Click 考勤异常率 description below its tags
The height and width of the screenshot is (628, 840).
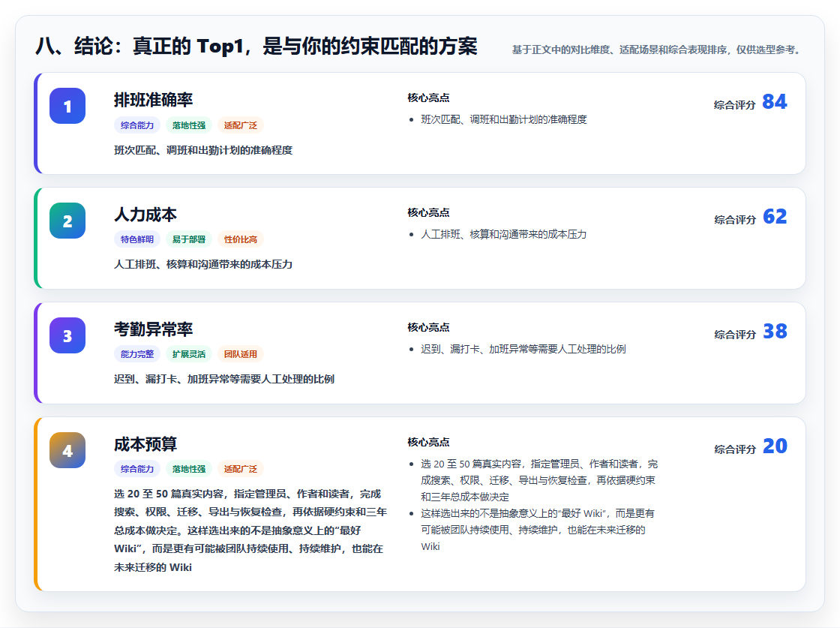[x=224, y=379]
